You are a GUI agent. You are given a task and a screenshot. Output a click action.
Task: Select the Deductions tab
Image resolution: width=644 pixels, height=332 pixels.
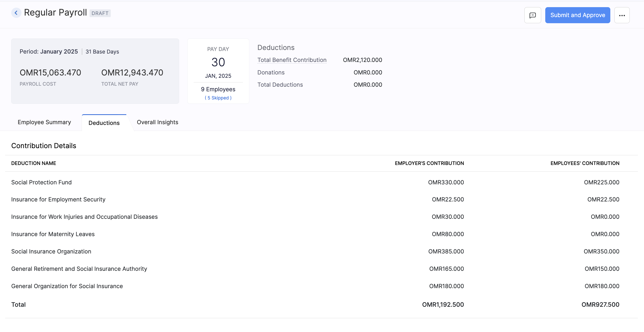click(104, 123)
